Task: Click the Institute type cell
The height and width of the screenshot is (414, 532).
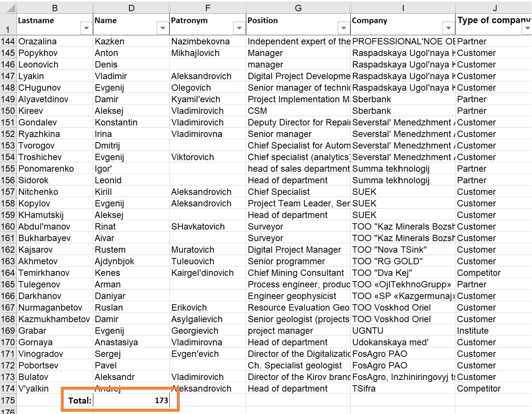Action: coord(494,331)
